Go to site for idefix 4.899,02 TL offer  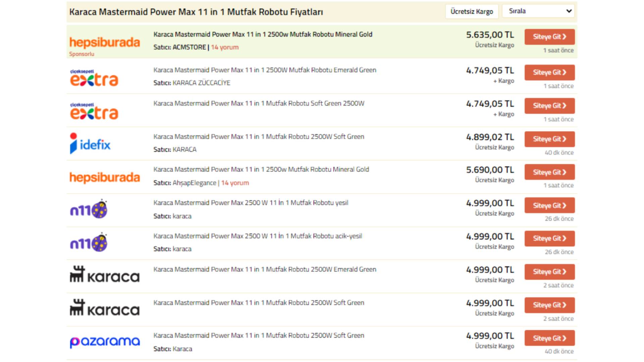pyautogui.click(x=550, y=139)
